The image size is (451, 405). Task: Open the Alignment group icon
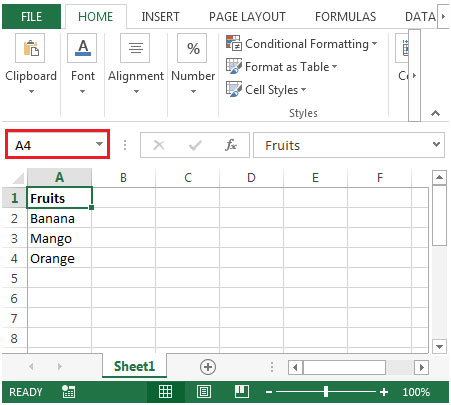pos(135,48)
